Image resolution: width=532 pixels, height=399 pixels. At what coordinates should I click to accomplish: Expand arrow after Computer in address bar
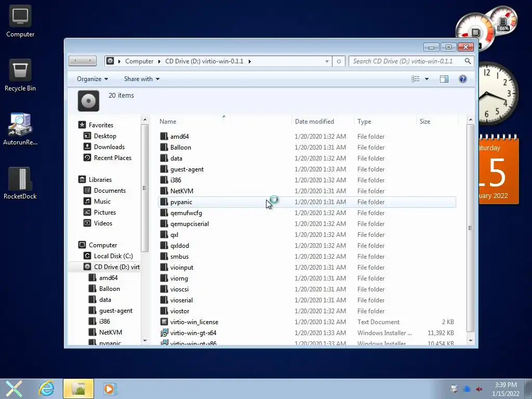159,61
